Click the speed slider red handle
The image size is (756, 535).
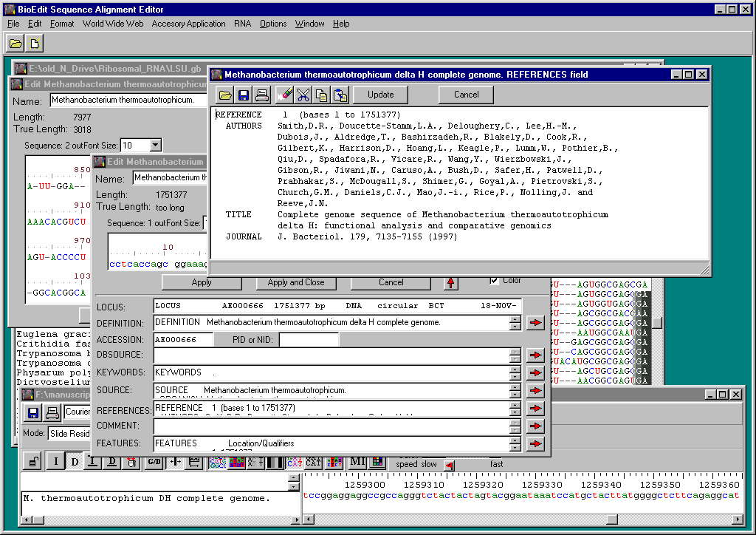[x=449, y=465]
